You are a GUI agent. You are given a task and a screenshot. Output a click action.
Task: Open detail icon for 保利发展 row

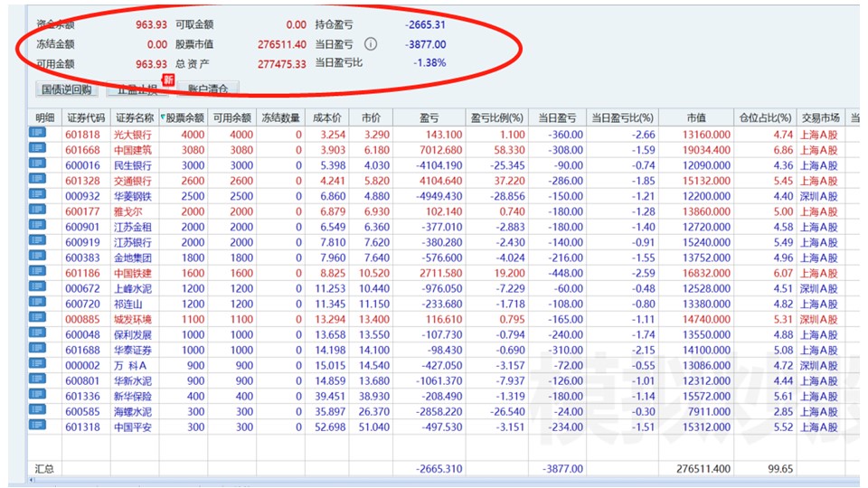tap(38, 333)
